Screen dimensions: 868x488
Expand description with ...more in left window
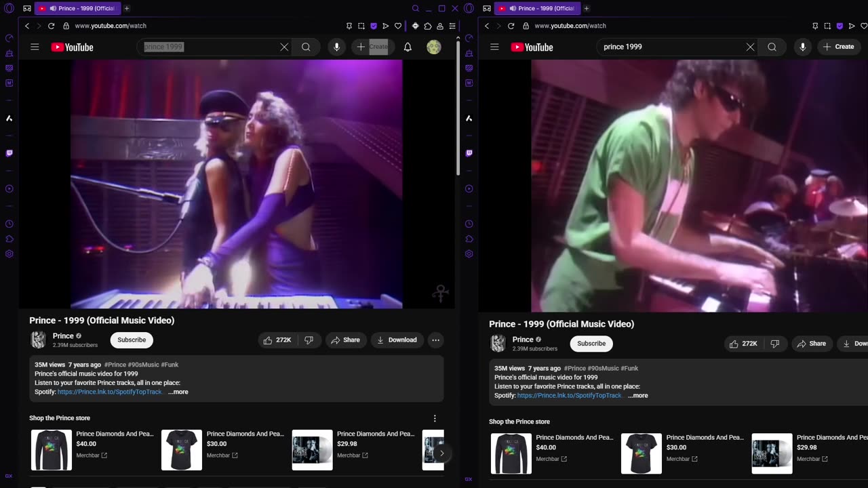click(x=178, y=392)
